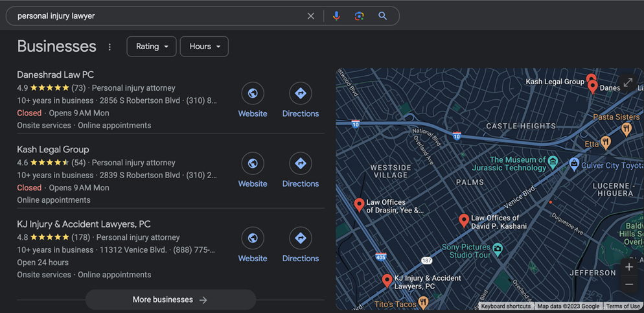Get directions to KJ Injury & Accident Lawyers

[x=301, y=238]
